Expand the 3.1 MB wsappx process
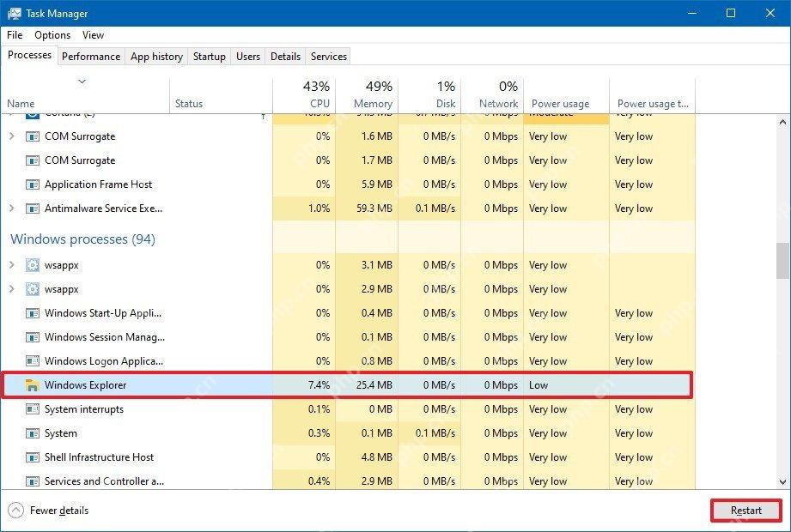The width and height of the screenshot is (791, 532). pos(12,264)
